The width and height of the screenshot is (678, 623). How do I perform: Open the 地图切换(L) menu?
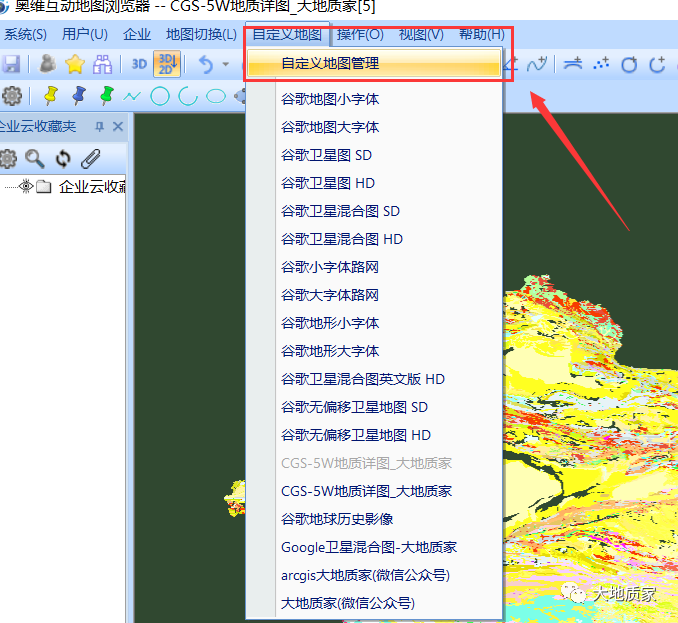tap(201, 34)
